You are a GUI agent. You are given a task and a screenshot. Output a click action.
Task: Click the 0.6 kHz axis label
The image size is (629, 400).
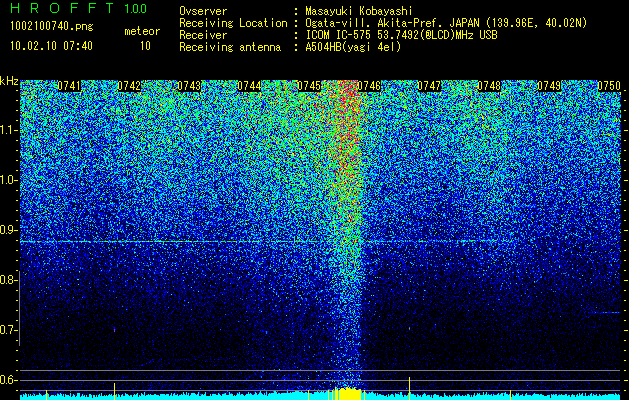tap(8, 380)
